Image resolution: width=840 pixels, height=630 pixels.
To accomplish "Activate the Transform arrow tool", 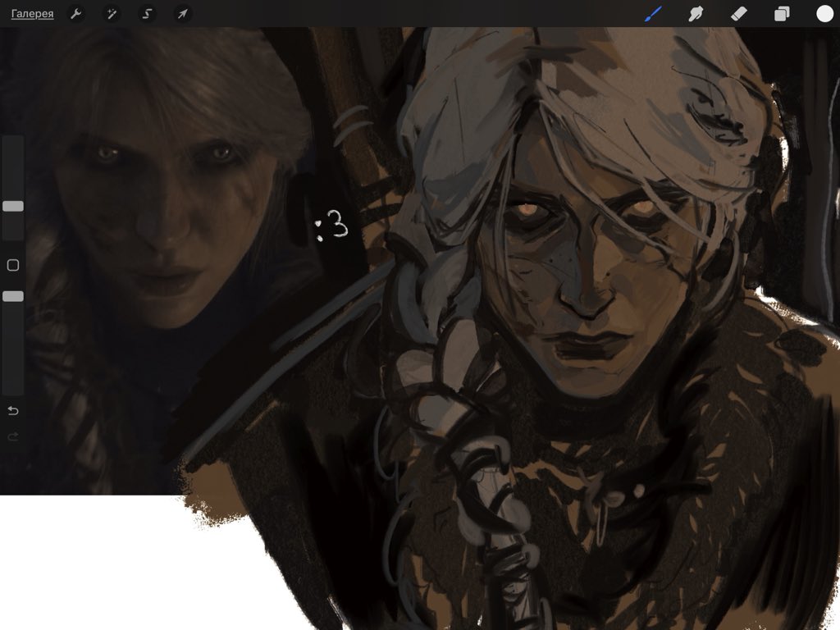I will pos(183,14).
